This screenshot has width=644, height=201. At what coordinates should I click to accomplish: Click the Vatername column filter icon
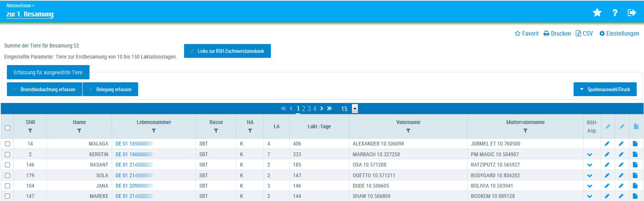pyautogui.click(x=408, y=131)
